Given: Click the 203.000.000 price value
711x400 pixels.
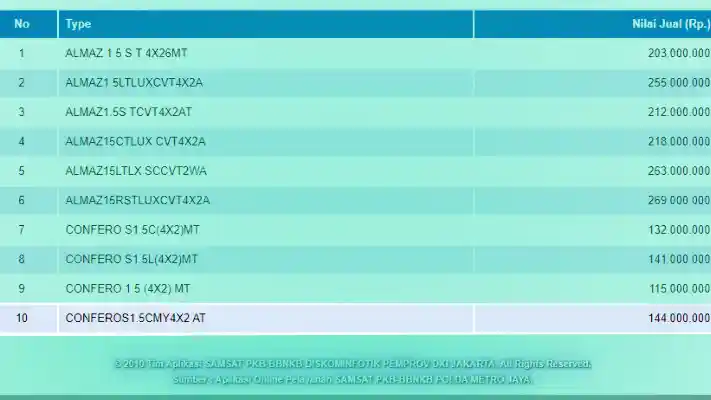Looking at the screenshot, I should 678,52.
